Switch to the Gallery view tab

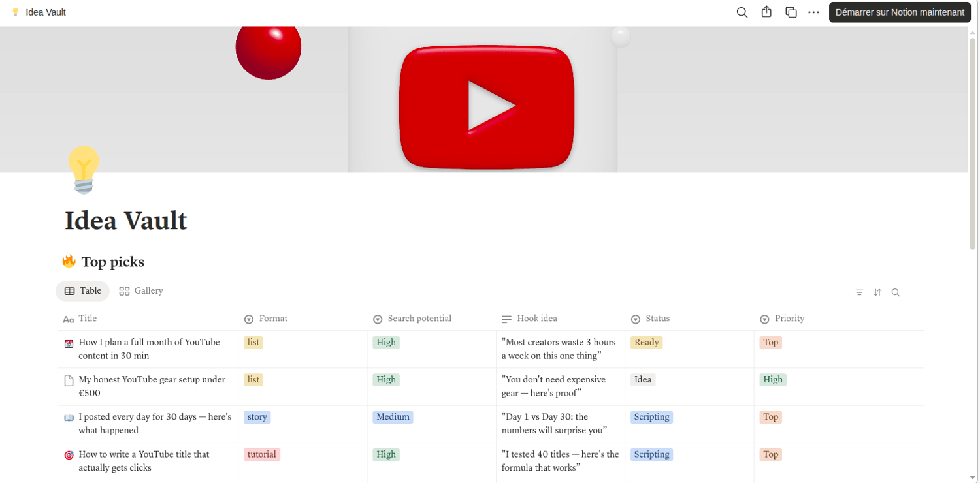click(141, 291)
